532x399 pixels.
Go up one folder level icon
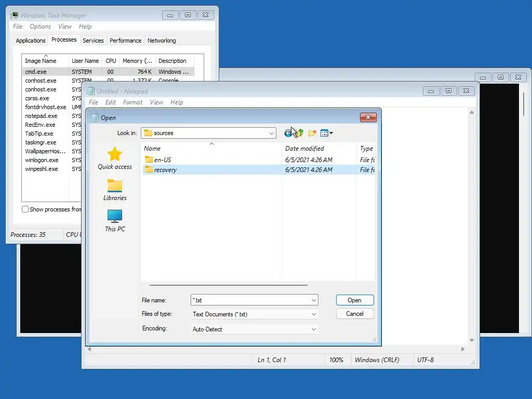tap(300, 133)
